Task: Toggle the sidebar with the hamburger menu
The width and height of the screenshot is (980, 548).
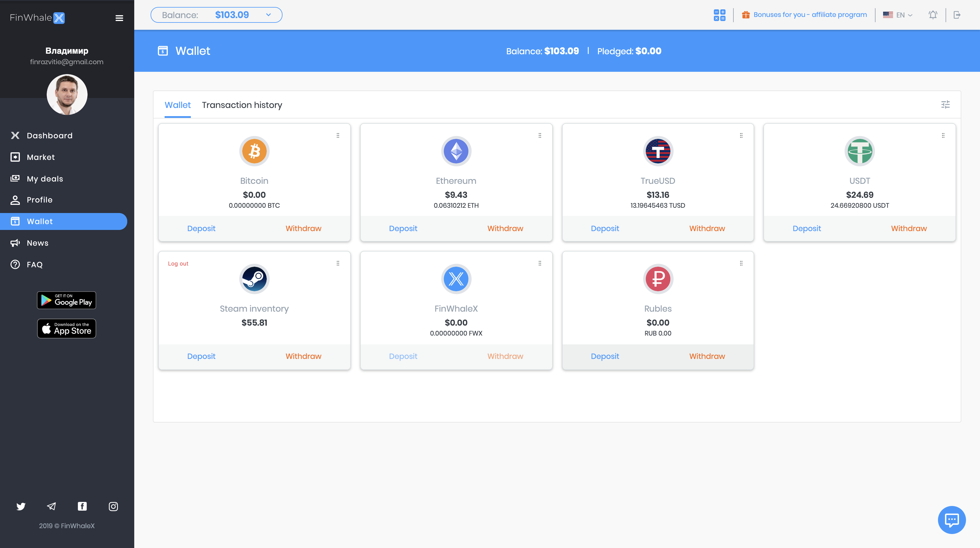Action: [x=119, y=18]
